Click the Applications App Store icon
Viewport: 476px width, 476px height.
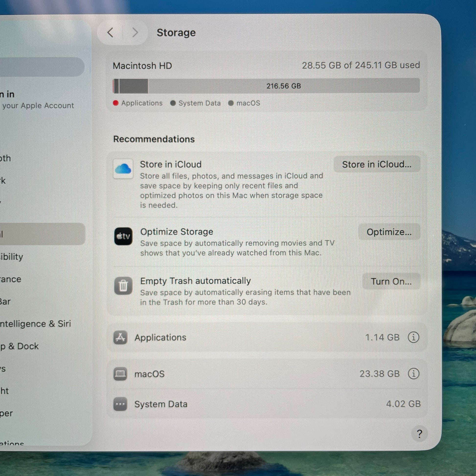[120, 337]
